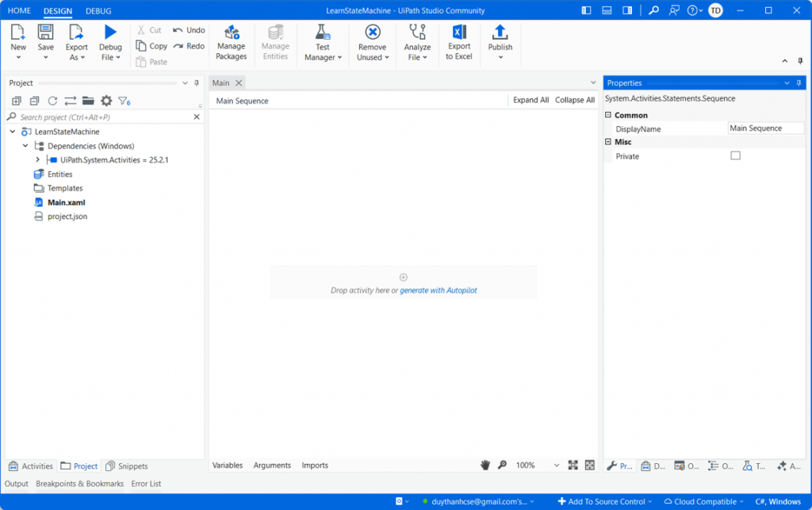Open the Variables panel
Viewport: 812px width, 510px height.
228,466
